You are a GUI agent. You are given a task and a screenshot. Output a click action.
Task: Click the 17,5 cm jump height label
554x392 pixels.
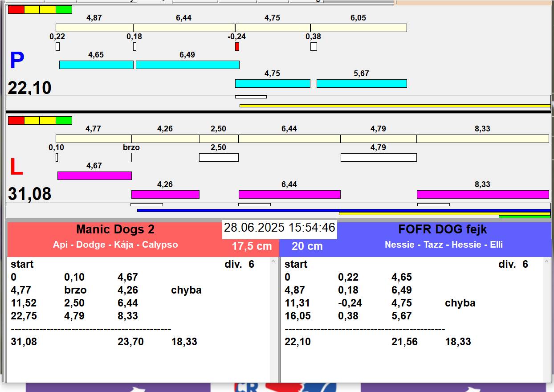pos(252,246)
